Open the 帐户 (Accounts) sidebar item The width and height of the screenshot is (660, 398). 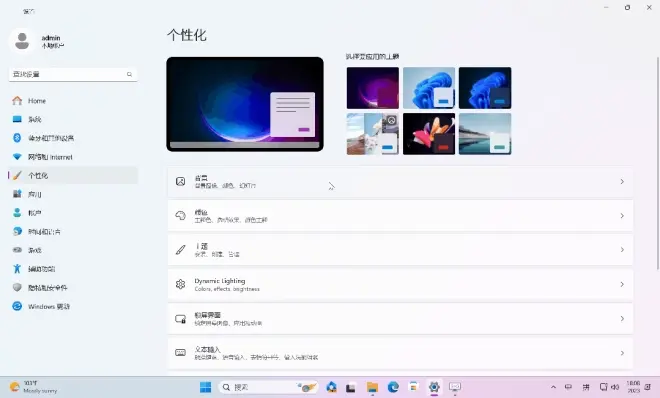(72, 213)
